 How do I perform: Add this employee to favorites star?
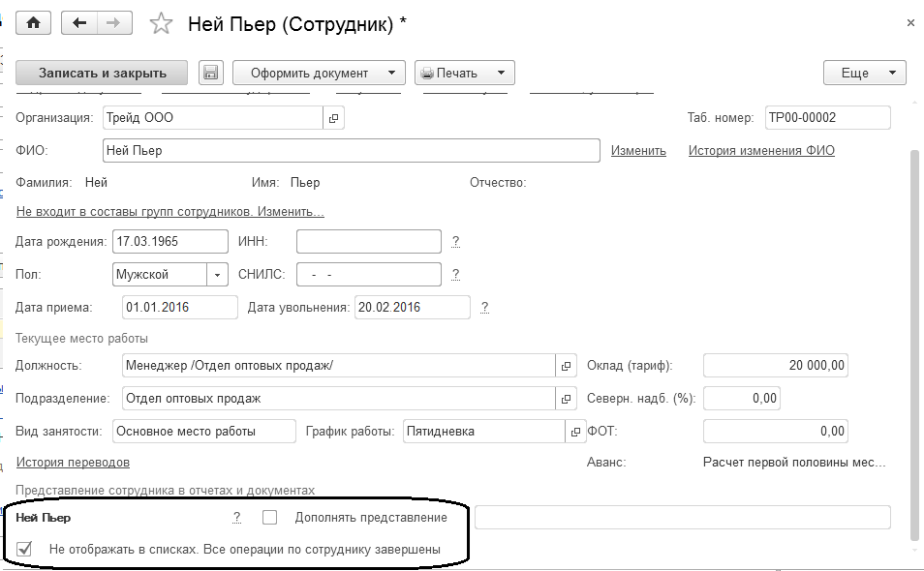coord(161,24)
